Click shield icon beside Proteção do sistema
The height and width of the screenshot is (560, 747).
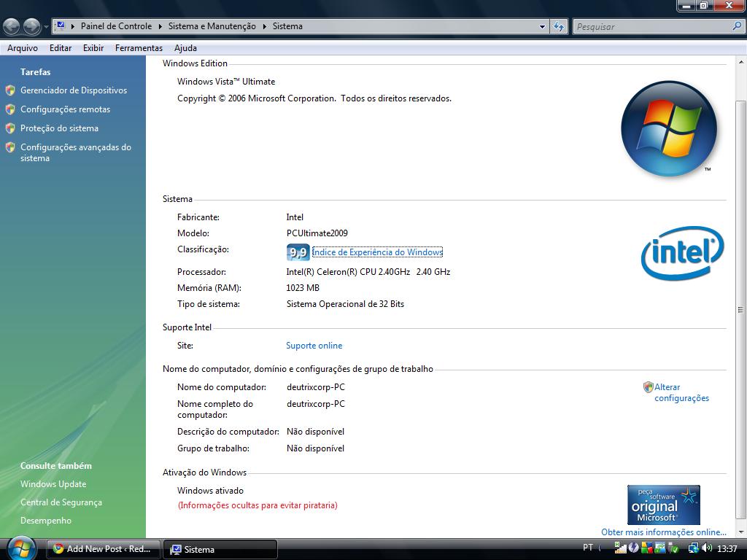10,128
